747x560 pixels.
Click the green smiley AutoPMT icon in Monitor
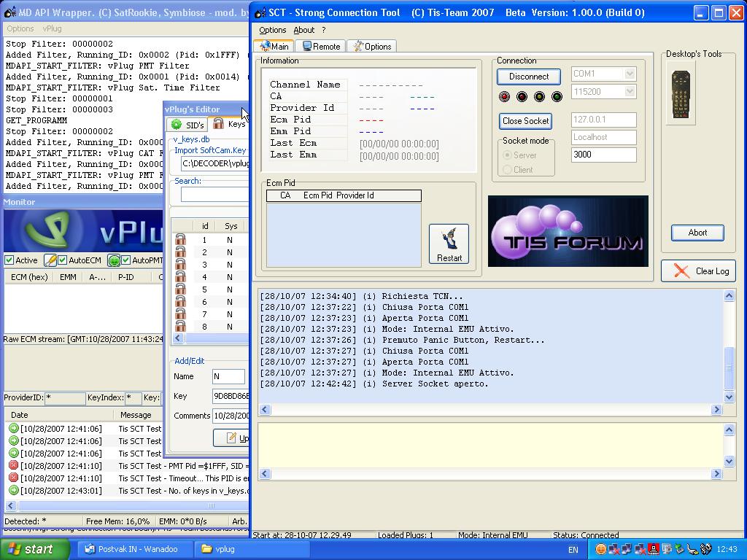pyautogui.click(x=113, y=260)
